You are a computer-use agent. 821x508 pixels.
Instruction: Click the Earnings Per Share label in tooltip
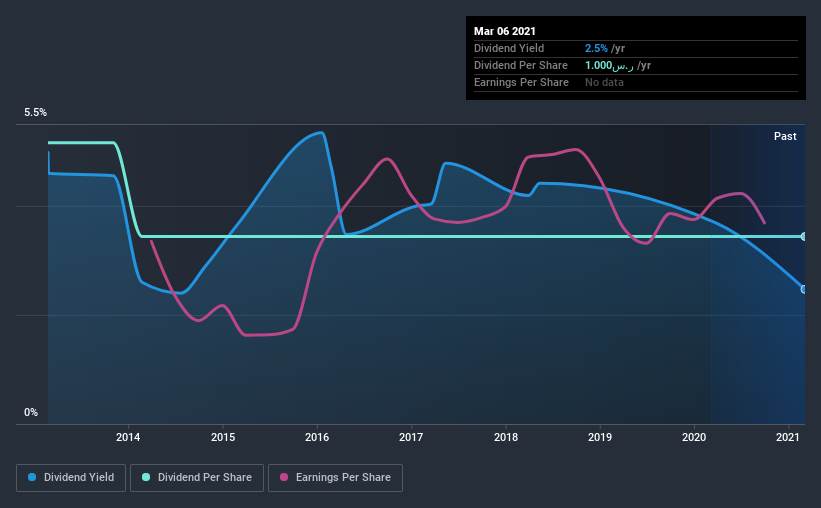(521, 82)
